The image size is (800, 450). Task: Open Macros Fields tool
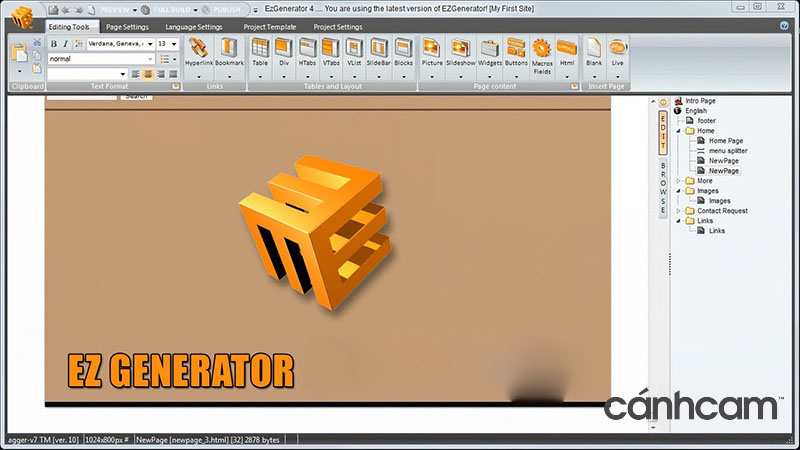(542, 56)
